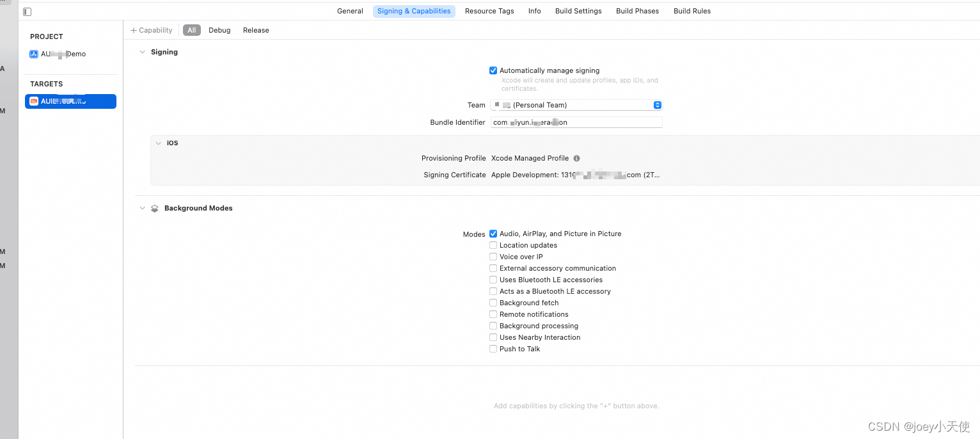Enable Voice over IP mode

pyautogui.click(x=493, y=257)
